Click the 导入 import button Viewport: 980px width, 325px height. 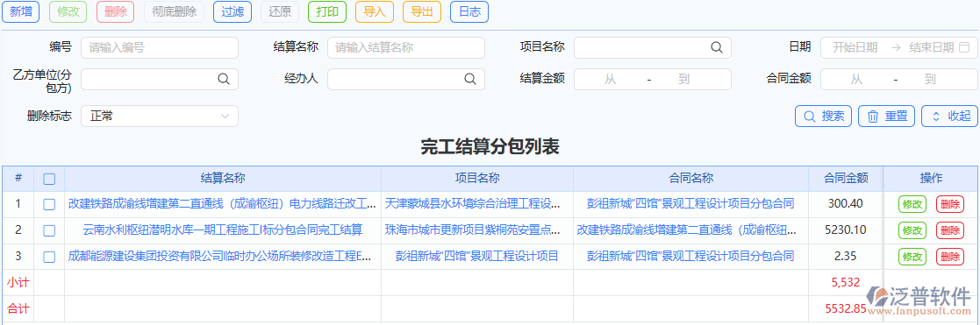point(375,12)
